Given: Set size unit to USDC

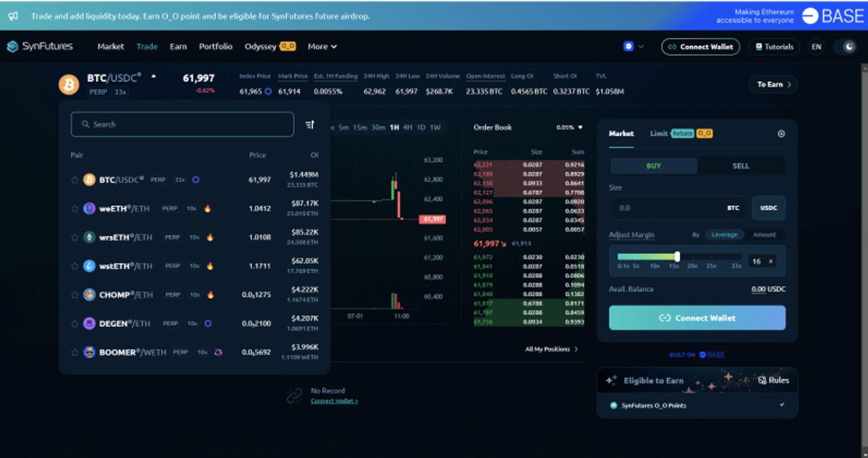Looking at the screenshot, I should click(x=768, y=208).
